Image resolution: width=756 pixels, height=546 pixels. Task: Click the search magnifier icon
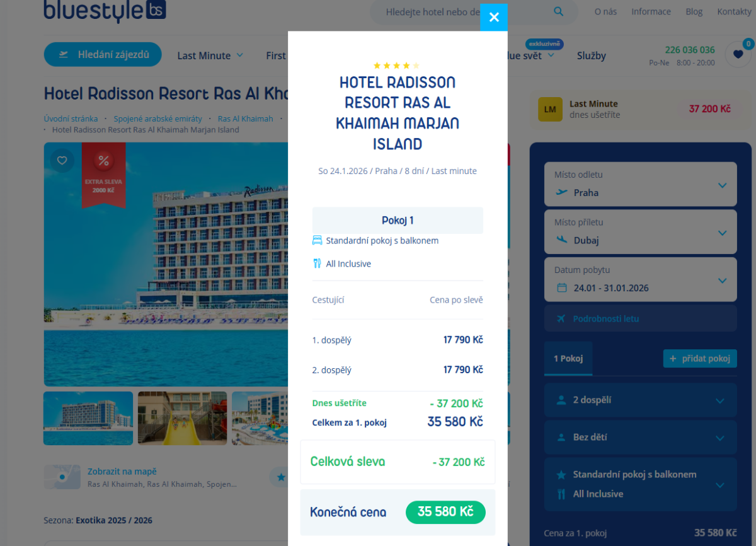click(x=559, y=11)
